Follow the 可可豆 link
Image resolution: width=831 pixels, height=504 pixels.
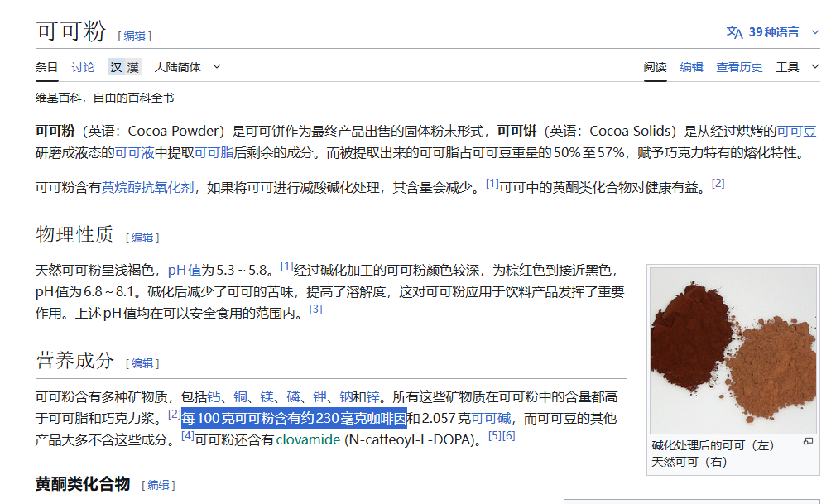coord(796,131)
